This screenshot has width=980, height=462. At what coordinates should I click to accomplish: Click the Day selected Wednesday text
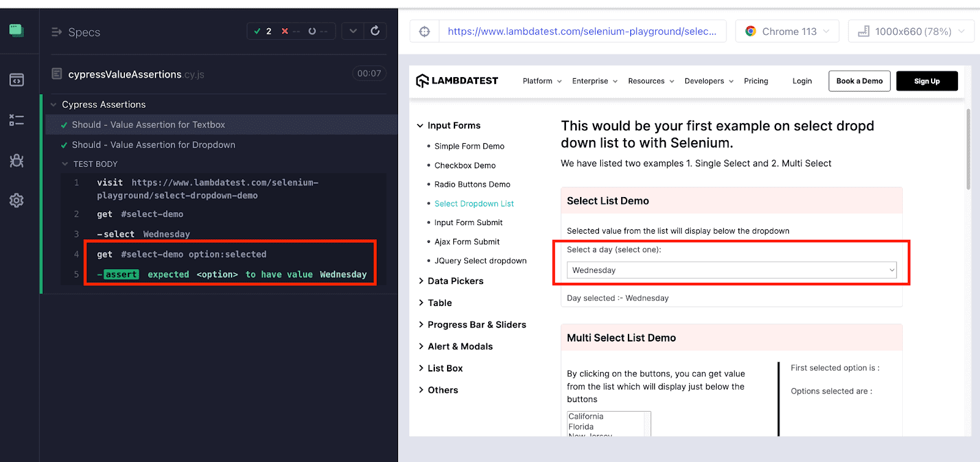pos(617,298)
